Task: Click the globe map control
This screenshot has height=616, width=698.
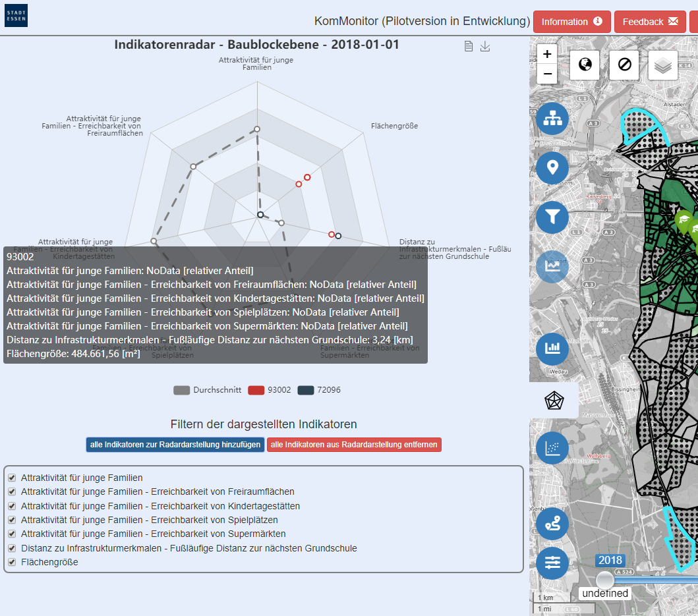Action: pyautogui.click(x=585, y=65)
